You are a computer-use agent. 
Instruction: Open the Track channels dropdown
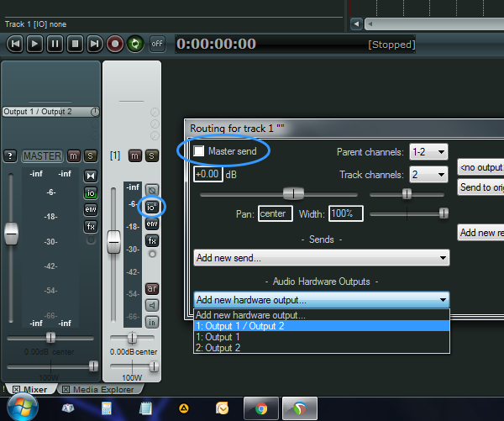428,175
